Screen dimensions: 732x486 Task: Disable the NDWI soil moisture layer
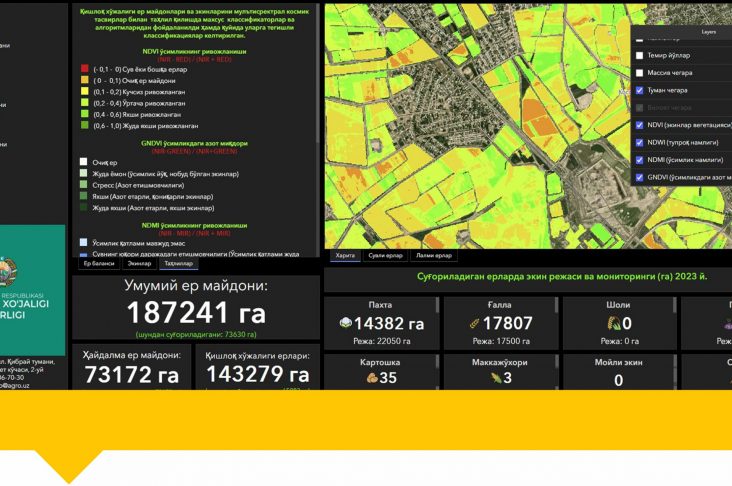click(x=639, y=142)
